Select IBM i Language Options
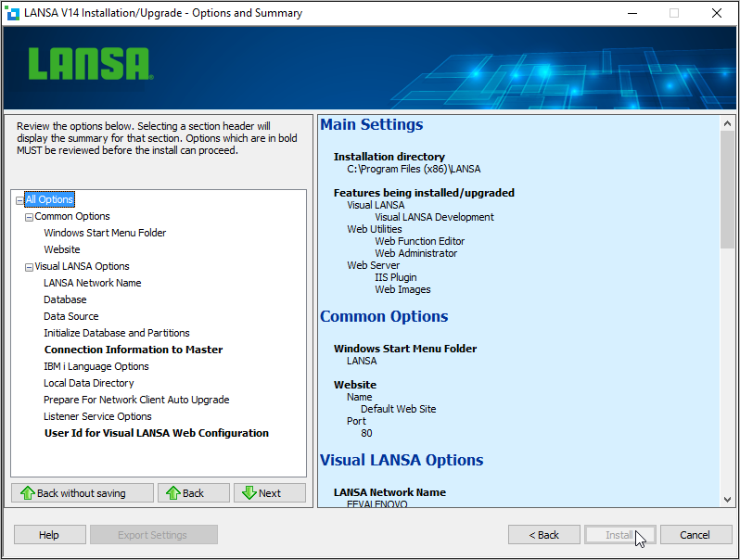 (x=96, y=366)
